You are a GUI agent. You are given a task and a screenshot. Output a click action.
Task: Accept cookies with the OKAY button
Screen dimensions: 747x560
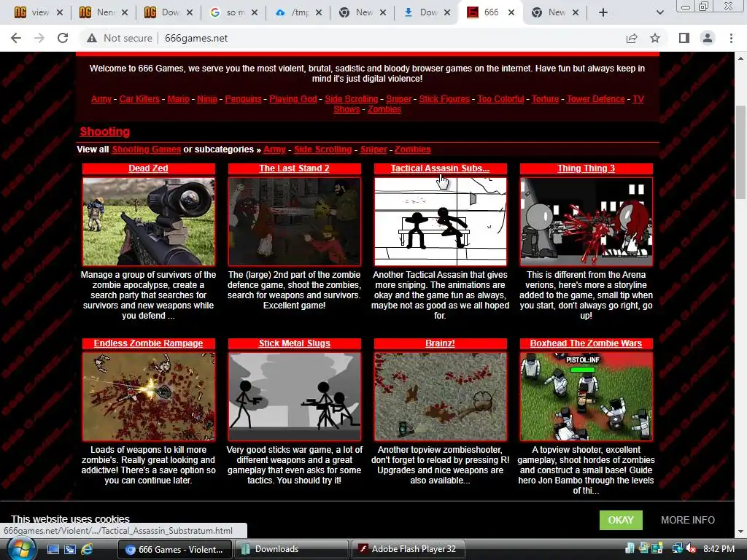[x=621, y=520]
